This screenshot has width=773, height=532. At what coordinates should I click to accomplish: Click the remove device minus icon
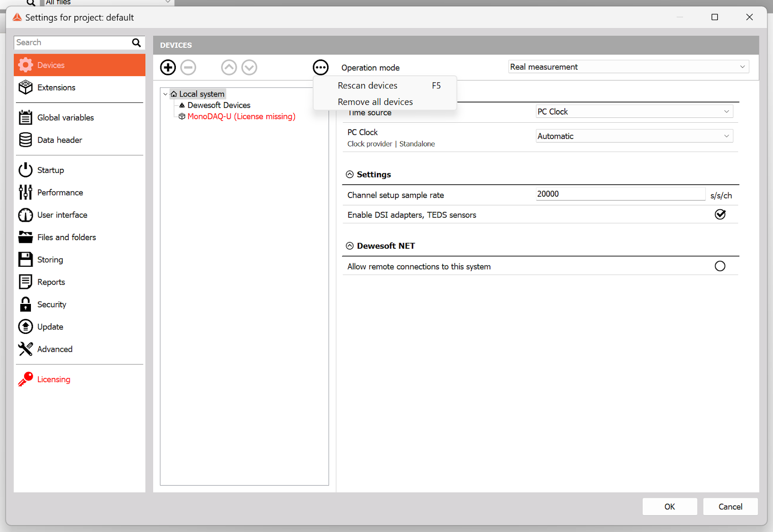188,67
